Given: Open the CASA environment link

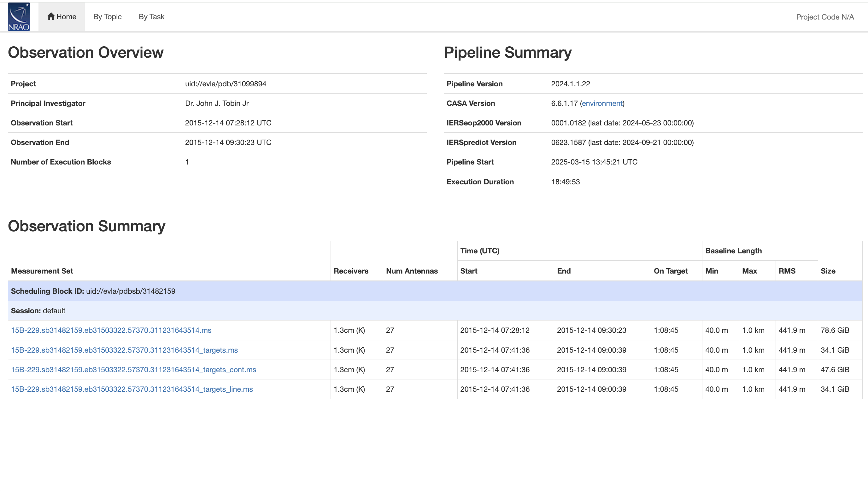Looking at the screenshot, I should (x=602, y=104).
